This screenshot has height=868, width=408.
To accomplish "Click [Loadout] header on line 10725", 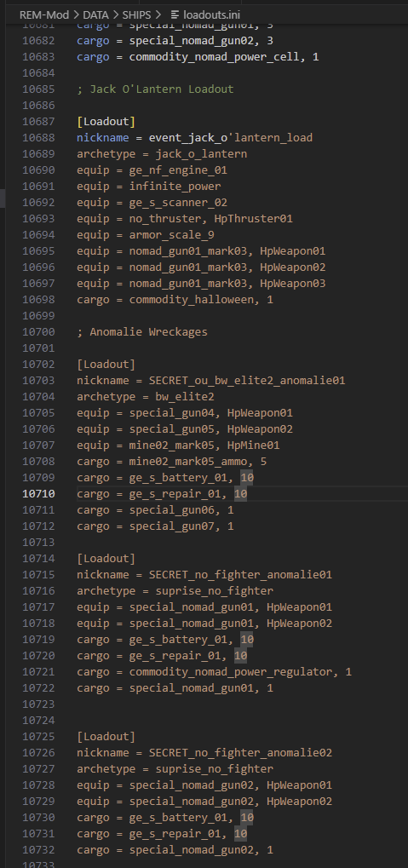I will pos(106,737).
